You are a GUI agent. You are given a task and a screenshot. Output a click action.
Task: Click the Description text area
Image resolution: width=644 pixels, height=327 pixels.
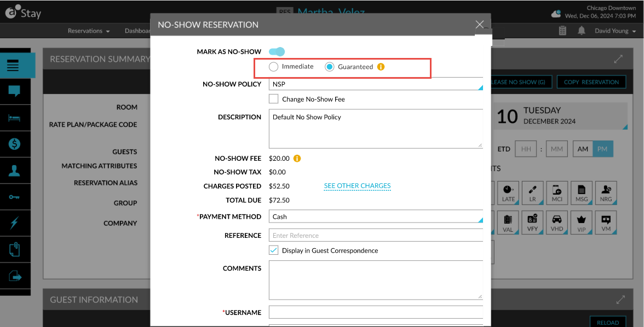(x=376, y=129)
